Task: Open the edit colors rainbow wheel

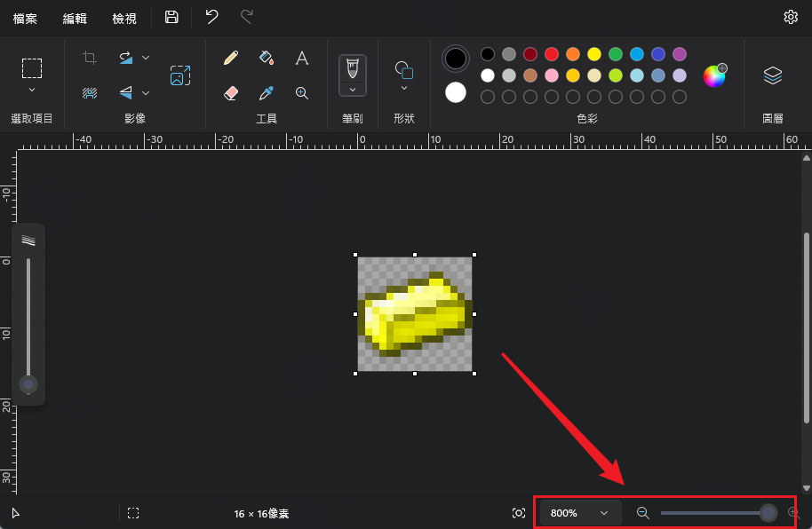Action: coord(714,75)
